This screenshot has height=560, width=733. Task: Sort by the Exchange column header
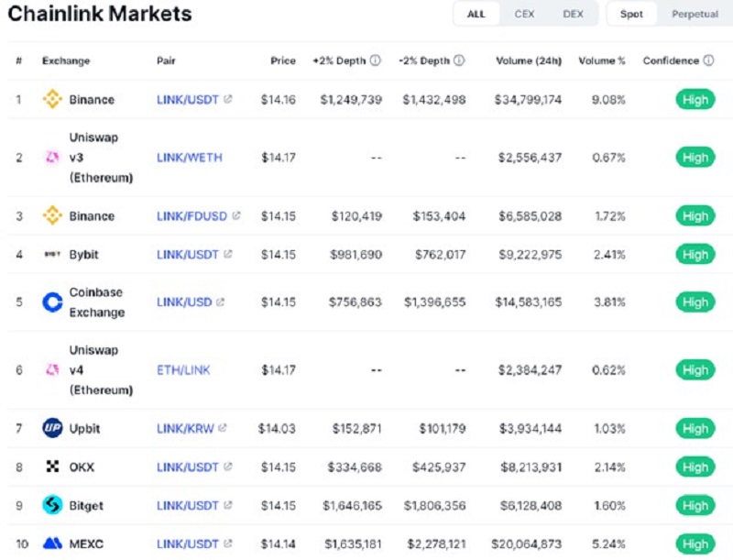point(66,60)
